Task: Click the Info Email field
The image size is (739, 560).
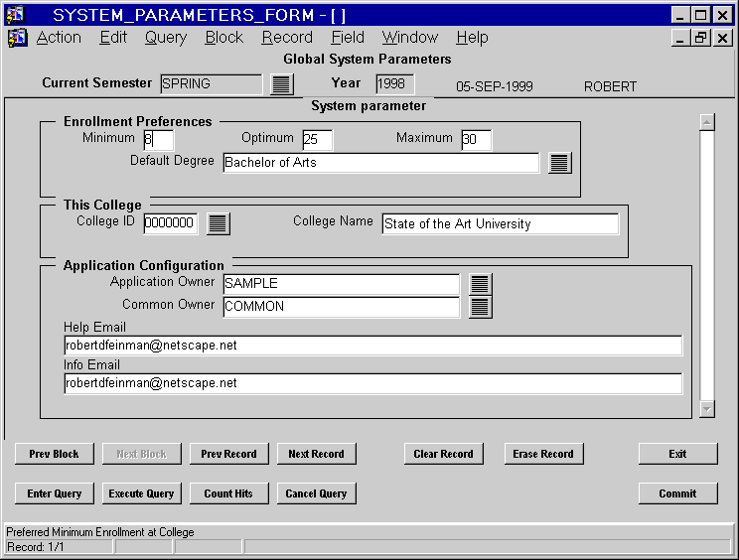Action: click(373, 383)
